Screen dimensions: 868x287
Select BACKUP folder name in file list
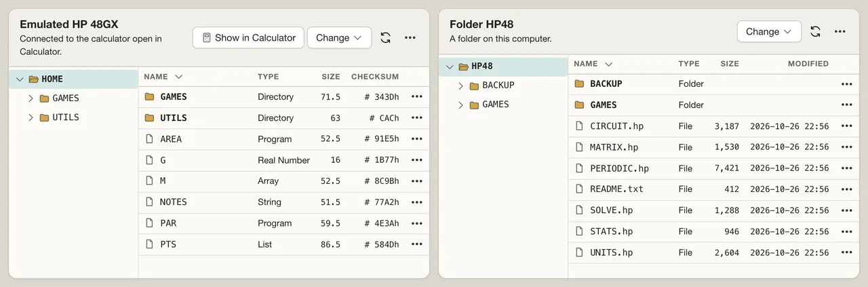[x=606, y=84]
